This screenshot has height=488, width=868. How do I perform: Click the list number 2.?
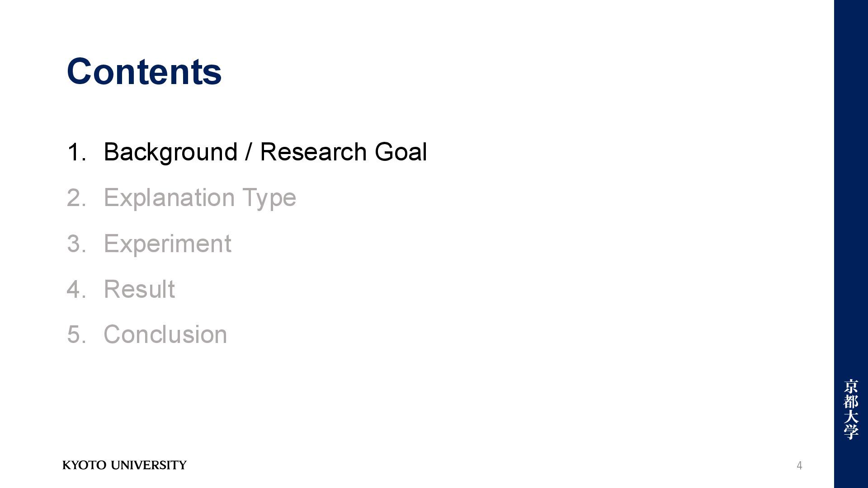(x=76, y=198)
